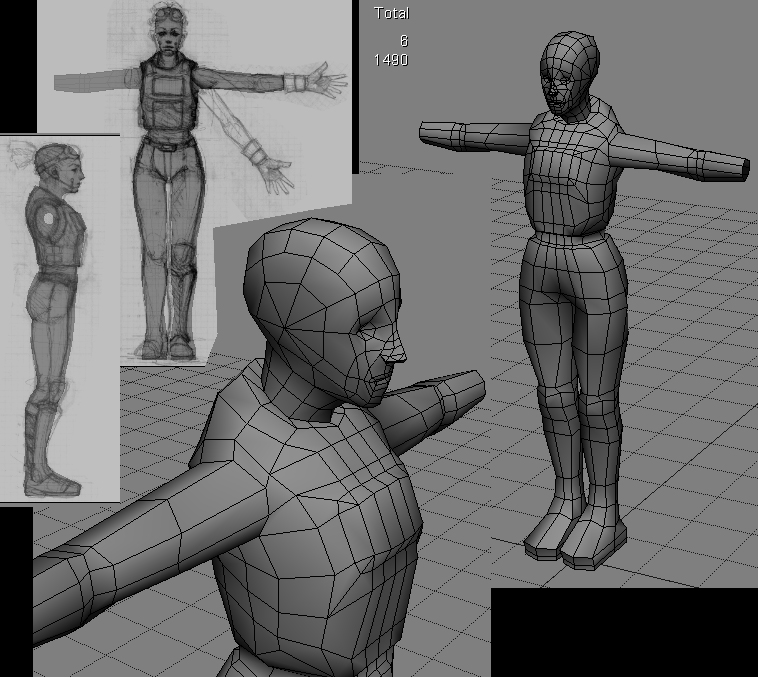Click the number 6 below Total

point(403,41)
